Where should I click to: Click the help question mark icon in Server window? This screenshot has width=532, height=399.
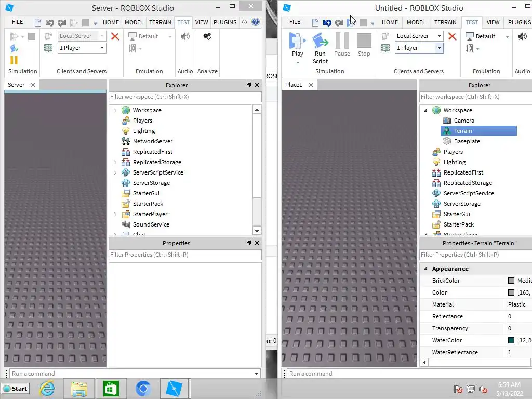[256, 22]
